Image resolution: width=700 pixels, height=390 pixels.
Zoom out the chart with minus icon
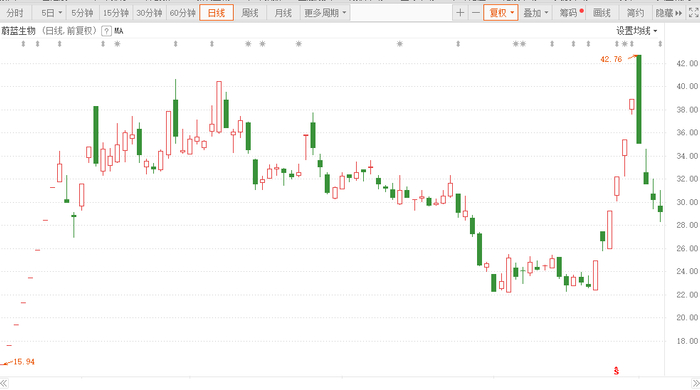tap(476, 13)
